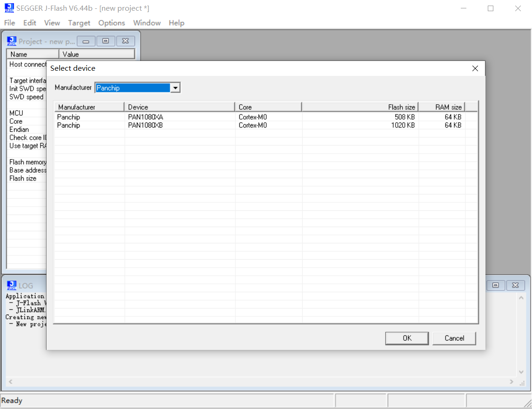Maximize the LOG sub-window
Viewport: 532px width, 409px height.
[x=496, y=285]
